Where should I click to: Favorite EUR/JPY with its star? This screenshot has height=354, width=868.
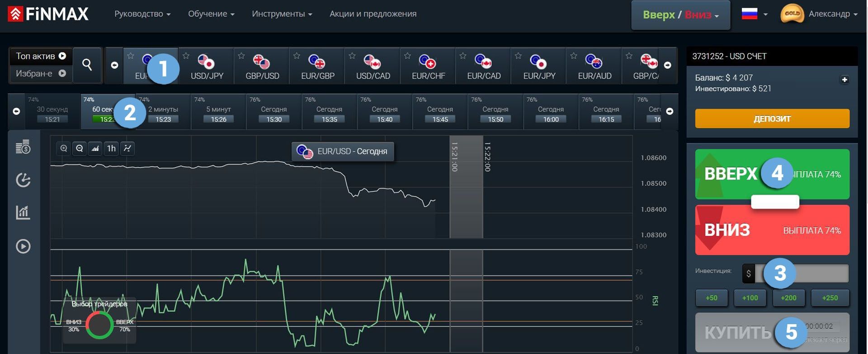[x=518, y=56]
